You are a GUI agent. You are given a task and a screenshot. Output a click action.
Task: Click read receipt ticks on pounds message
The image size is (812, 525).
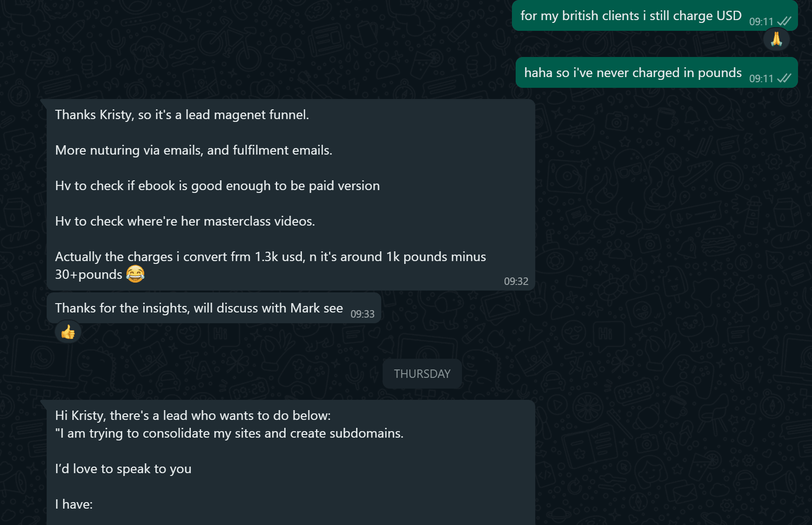(x=784, y=78)
